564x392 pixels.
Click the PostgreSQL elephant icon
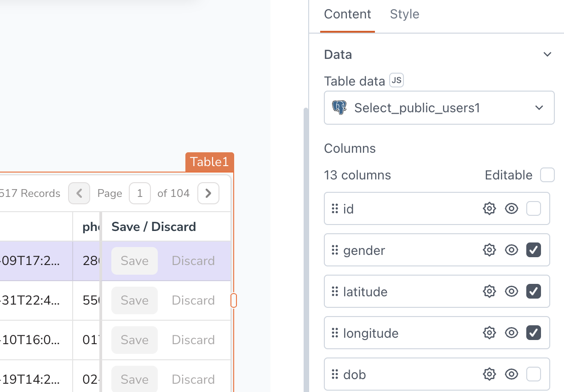coord(339,108)
